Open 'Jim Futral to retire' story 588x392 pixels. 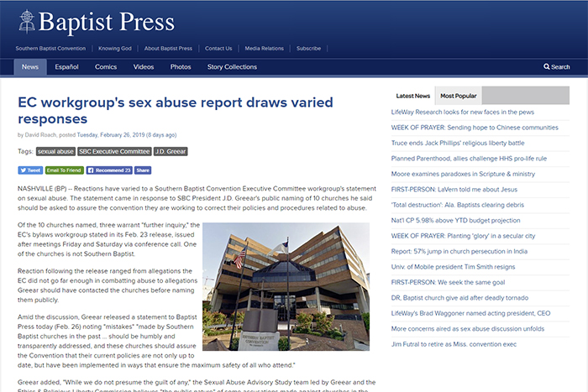click(x=454, y=344)
